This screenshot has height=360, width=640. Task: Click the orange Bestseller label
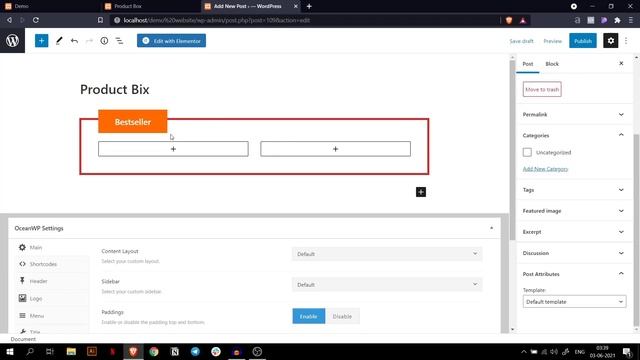click(x=133, y=122)
